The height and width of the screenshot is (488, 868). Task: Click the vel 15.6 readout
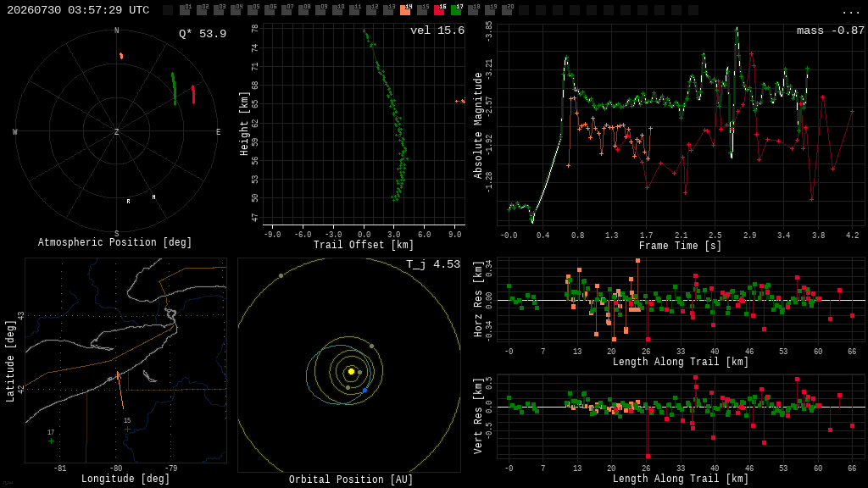437,30
